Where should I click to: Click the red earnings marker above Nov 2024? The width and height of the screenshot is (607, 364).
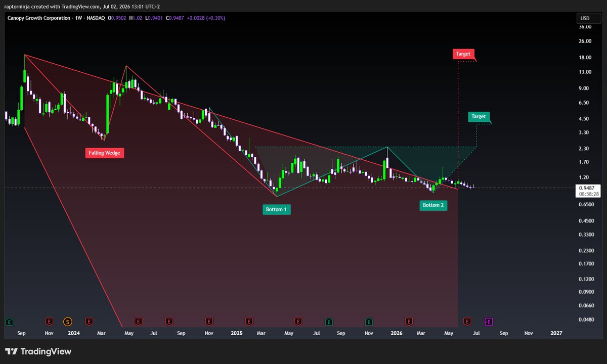click(209, 321)
